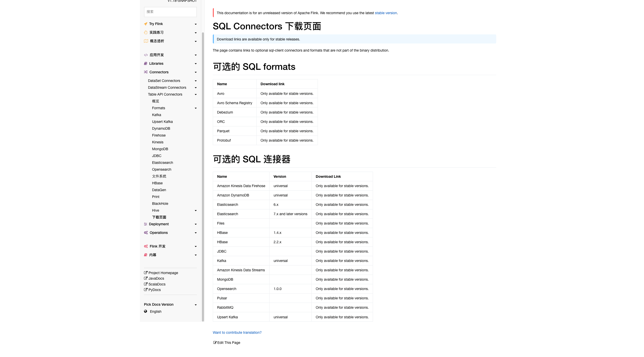Switch documentation language to English
644x357 pixels.
pos(156,311)
